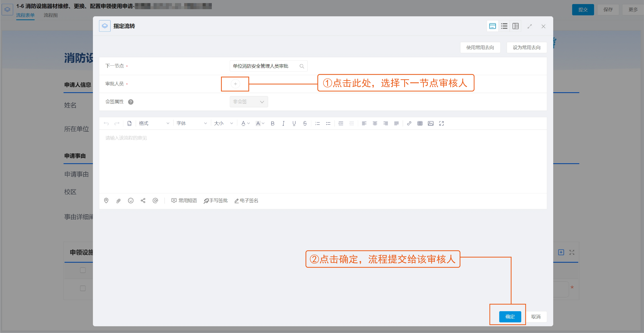Click 电子签名 option
Viewport: 644px width, 333px height.
click(x=246, y=201)
